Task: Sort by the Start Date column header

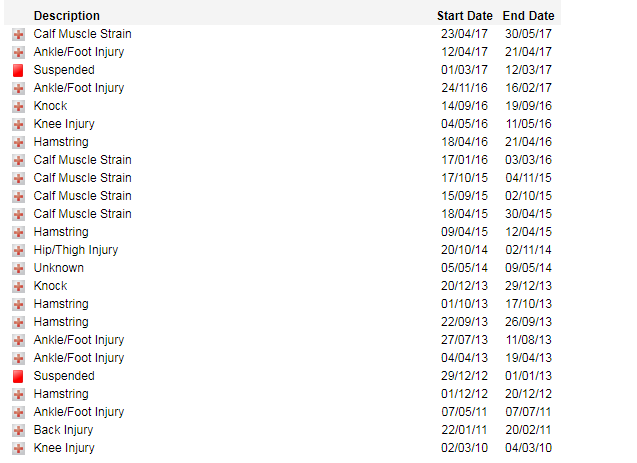Action: pyautogui.click(x=464, y=16)
